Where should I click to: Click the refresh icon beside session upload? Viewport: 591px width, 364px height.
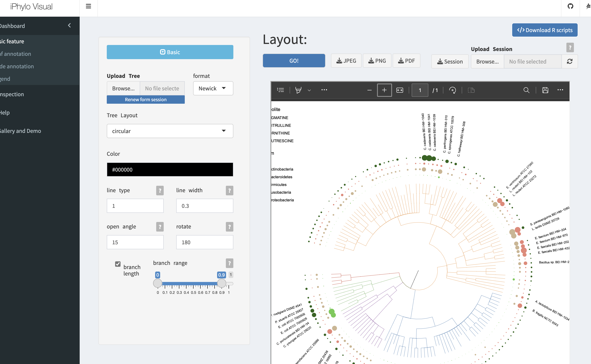coord(570,62)
